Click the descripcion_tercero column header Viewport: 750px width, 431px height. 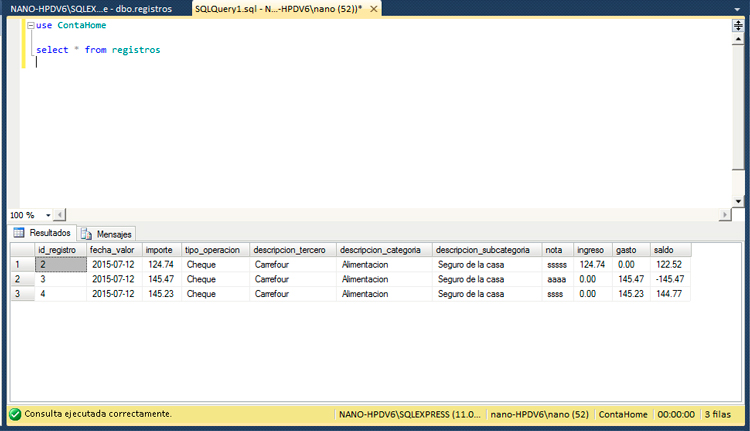coord(293,250)
